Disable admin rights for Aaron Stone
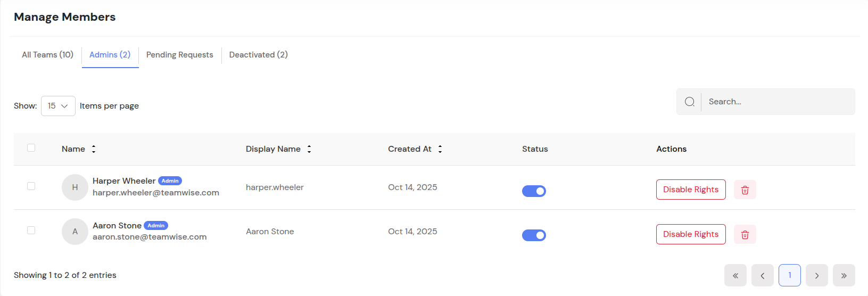This screenshot has width=868, height=296. [x=690, y=234]
